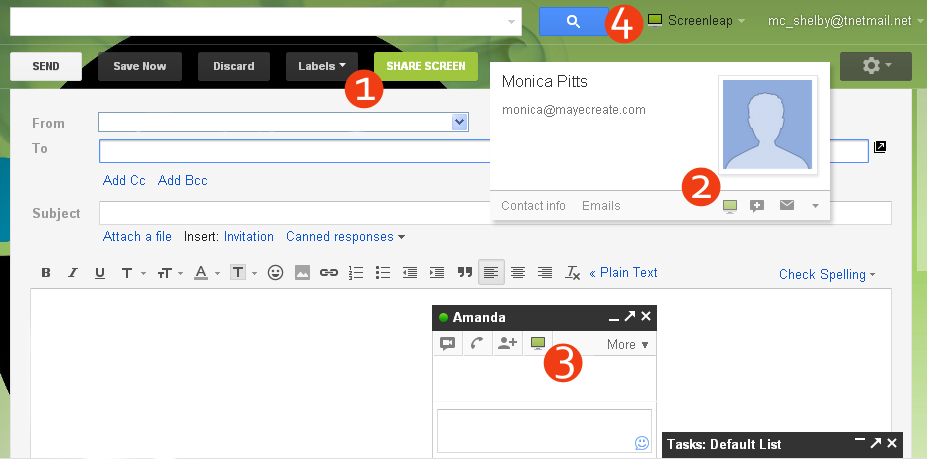This screenshot has height=459, width=927.
Task: Remove formatting from text
Action: (x=572, y=273)
